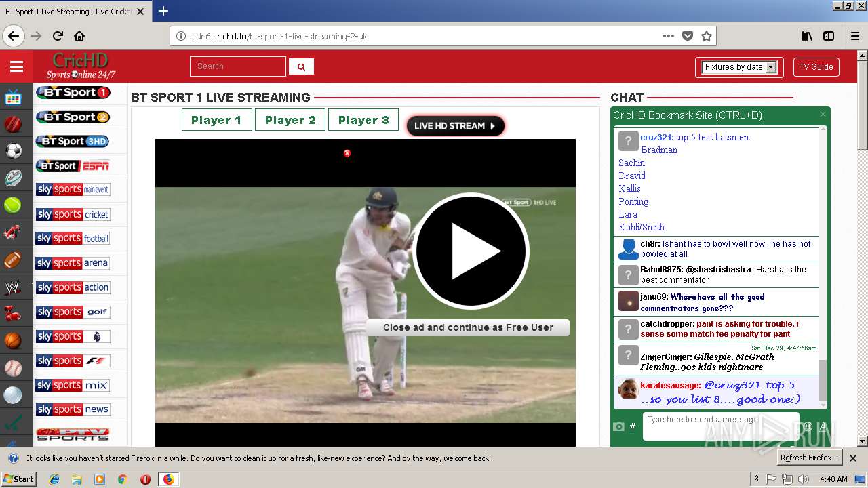Select the golf ball sport icon

click(x=13, y=395)
